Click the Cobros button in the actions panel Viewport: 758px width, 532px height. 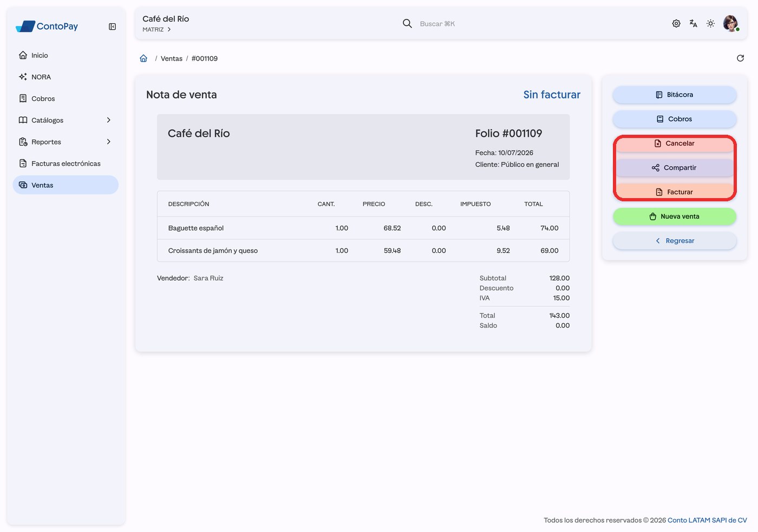[x=675, y=119]
